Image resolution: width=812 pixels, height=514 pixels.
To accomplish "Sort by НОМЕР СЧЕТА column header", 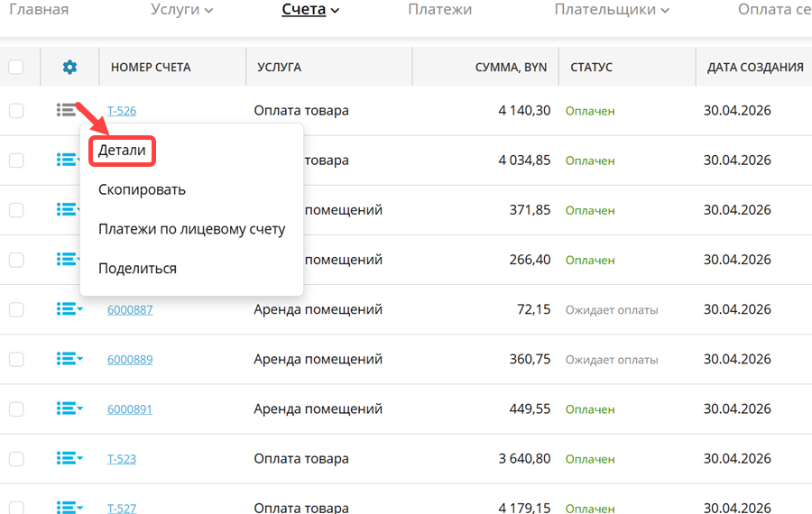I will (151, 68).
